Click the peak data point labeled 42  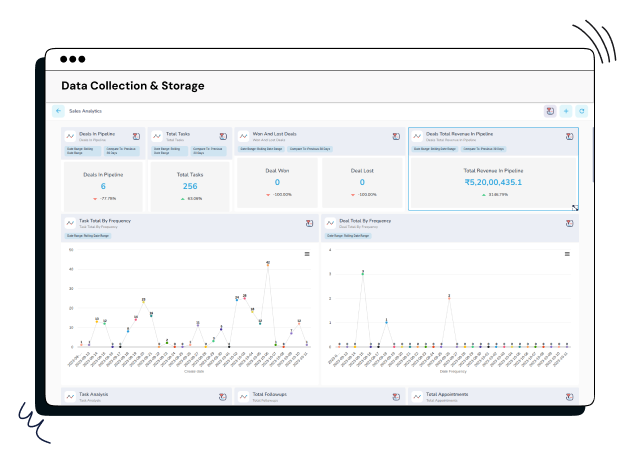click(268, 265)
